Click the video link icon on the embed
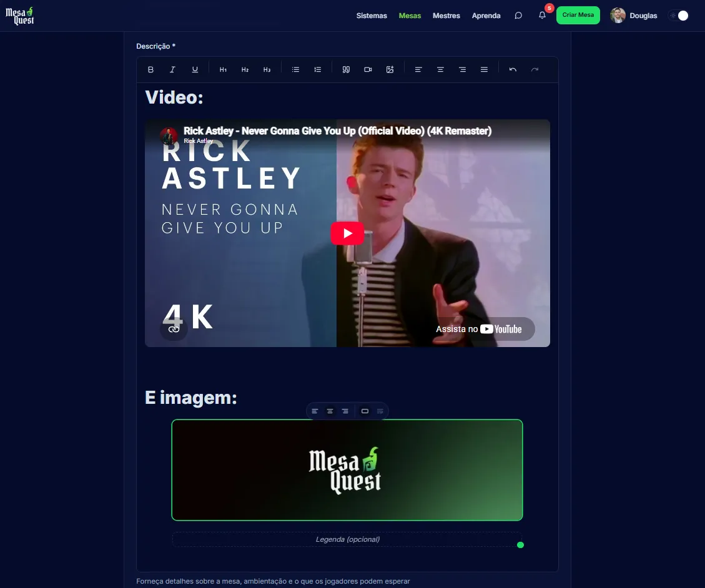 [174, 329]
